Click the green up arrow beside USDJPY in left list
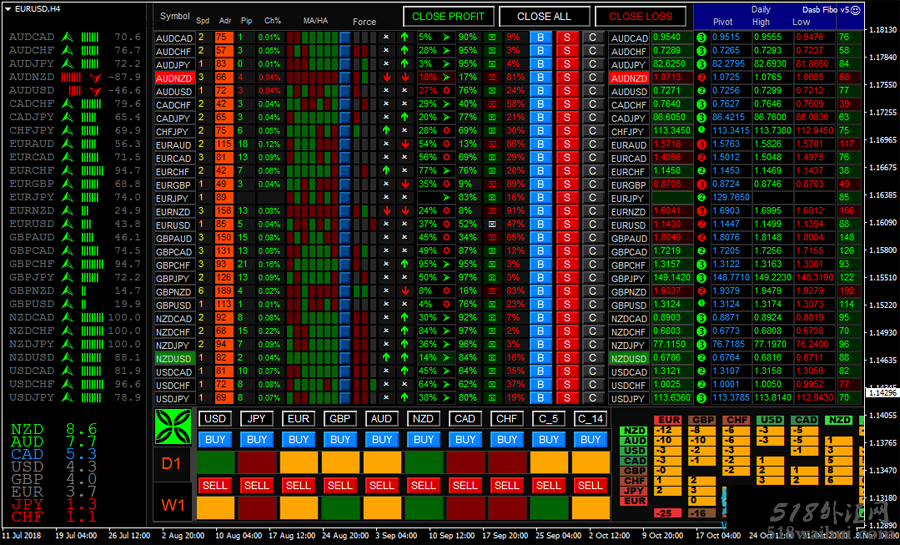Viewport: 900px width, 545px height. click(68, 398)
